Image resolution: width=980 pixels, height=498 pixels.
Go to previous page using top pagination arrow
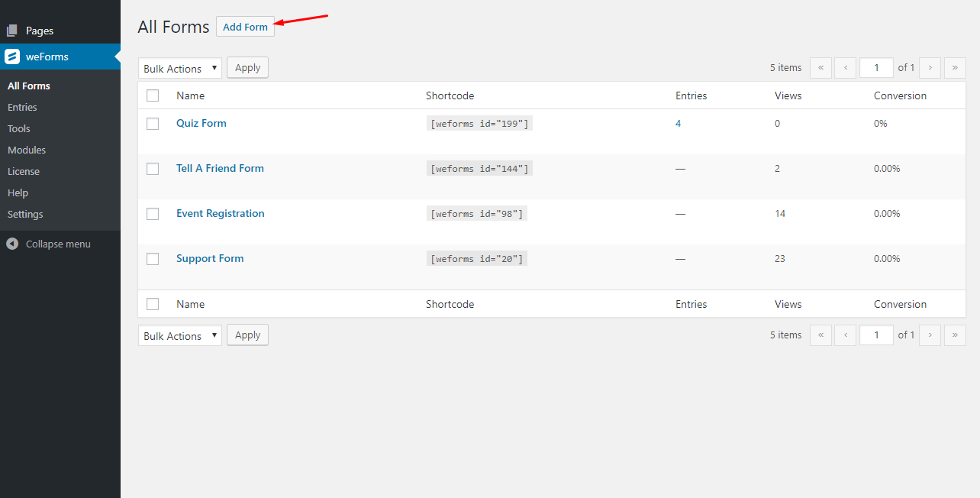tap(845, 68)
